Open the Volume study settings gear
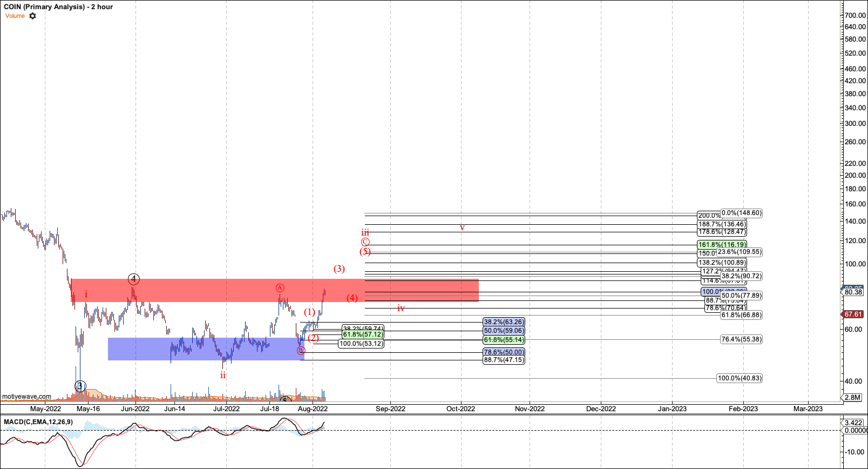The image size is (868, 469). pyautogui.click(x=32, y=16)
